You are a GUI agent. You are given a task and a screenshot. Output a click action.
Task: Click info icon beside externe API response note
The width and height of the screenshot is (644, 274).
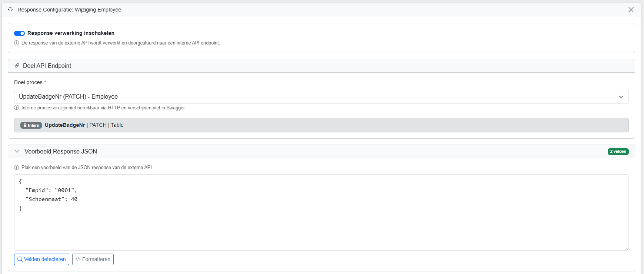[x=16, y=43]
